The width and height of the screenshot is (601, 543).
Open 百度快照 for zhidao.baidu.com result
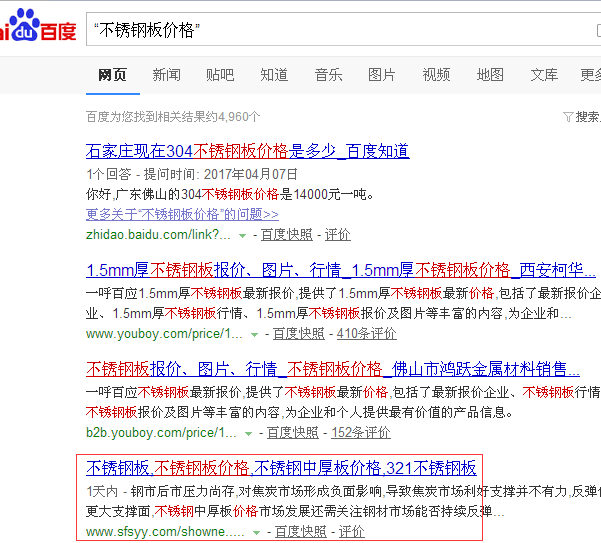point(287,235)
